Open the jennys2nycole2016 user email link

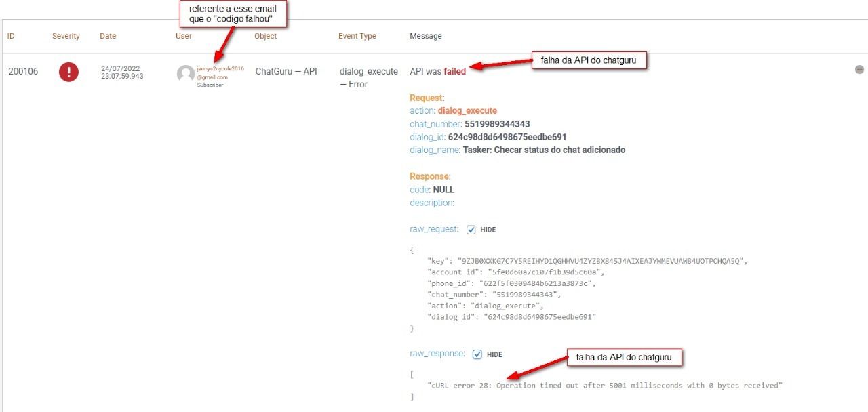tap(220, 73)
